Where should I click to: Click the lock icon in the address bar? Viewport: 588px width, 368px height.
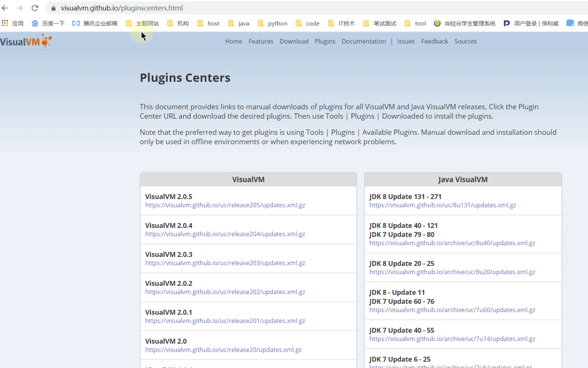coord(53,8)
